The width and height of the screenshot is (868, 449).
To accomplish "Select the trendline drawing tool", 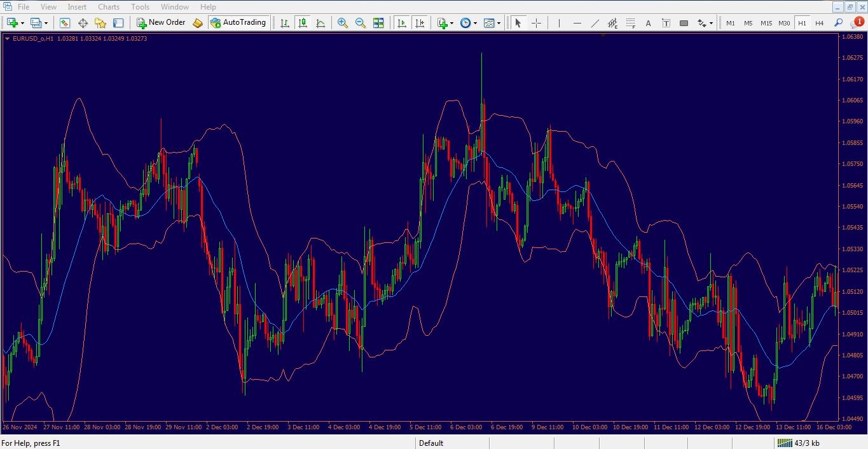I will tap(595, 23).
